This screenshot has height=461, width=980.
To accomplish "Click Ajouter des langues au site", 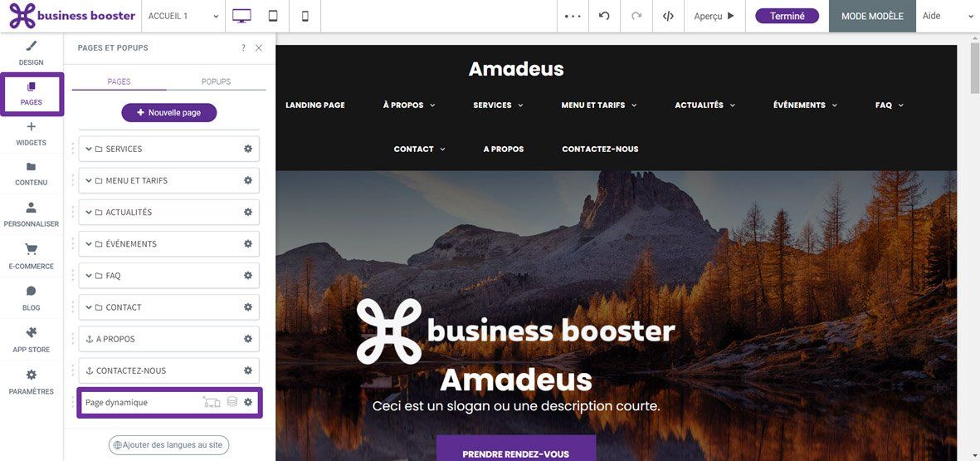I will click(168, 445).
